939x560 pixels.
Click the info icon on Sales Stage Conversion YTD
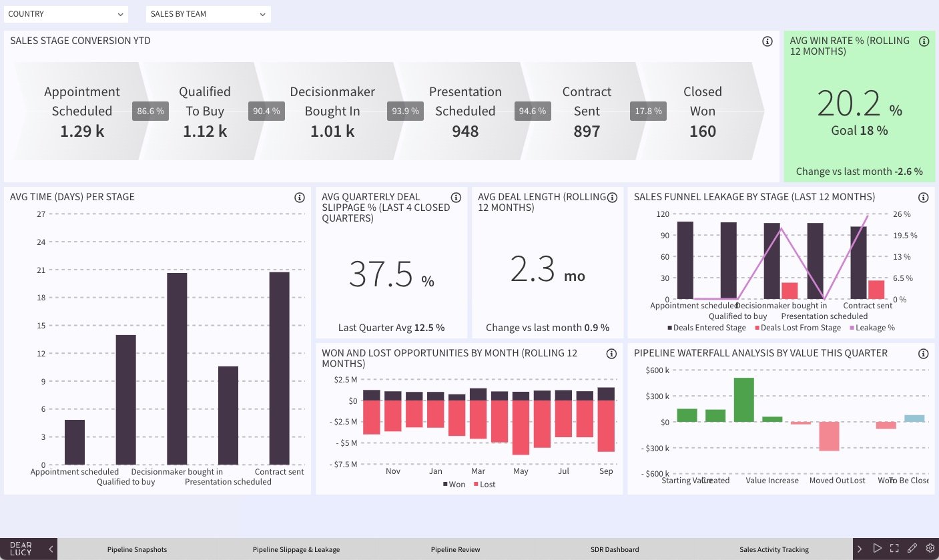767,41
